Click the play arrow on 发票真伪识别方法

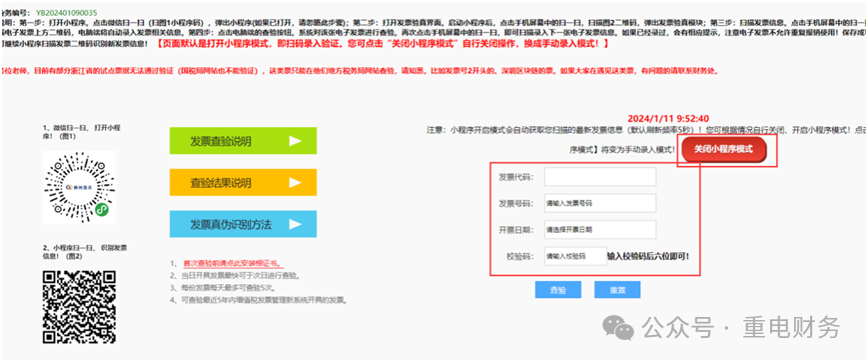click(x=295, y=224)
